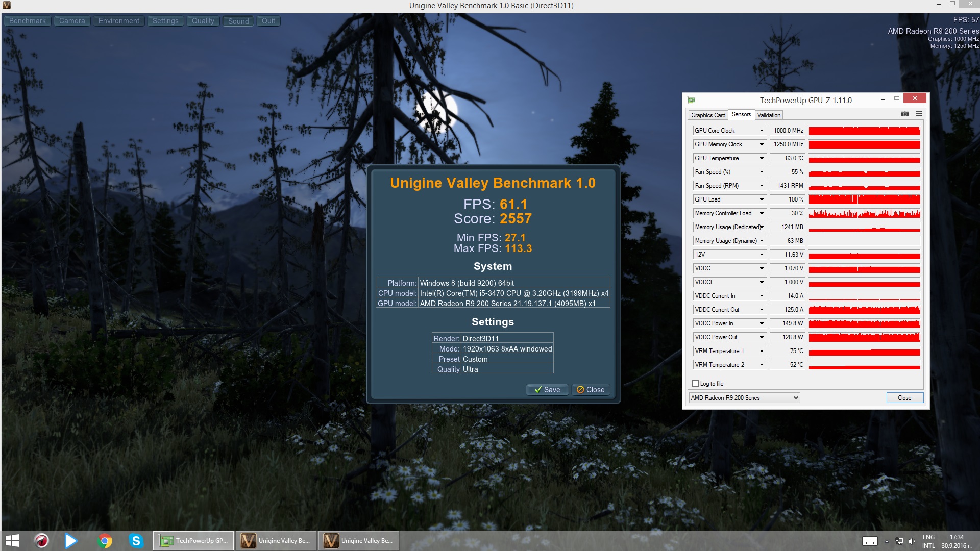Screen dimensions: 980x551
Task: Expand the Fan Speed (%) sensor dropdown
Action: [762, 172]
